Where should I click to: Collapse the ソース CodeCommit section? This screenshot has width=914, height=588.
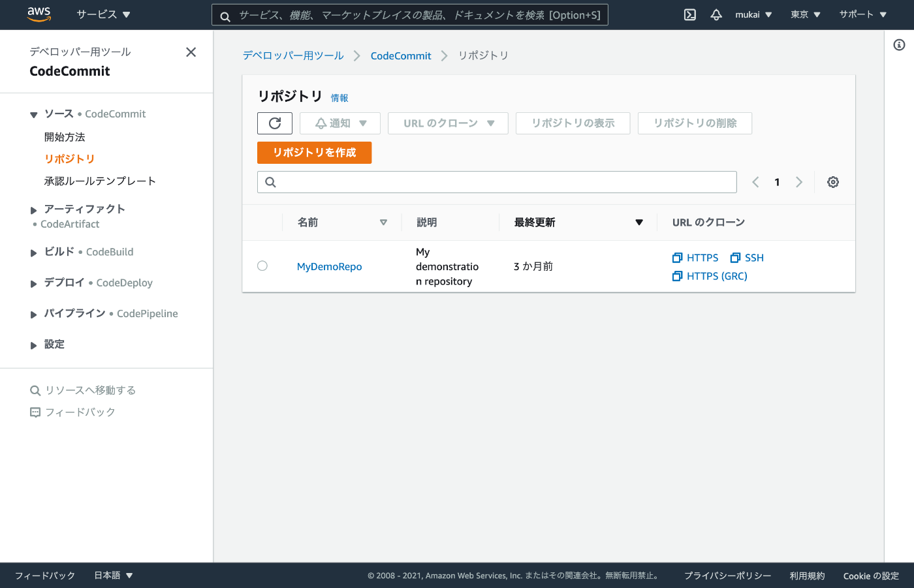tap(34, 115)
